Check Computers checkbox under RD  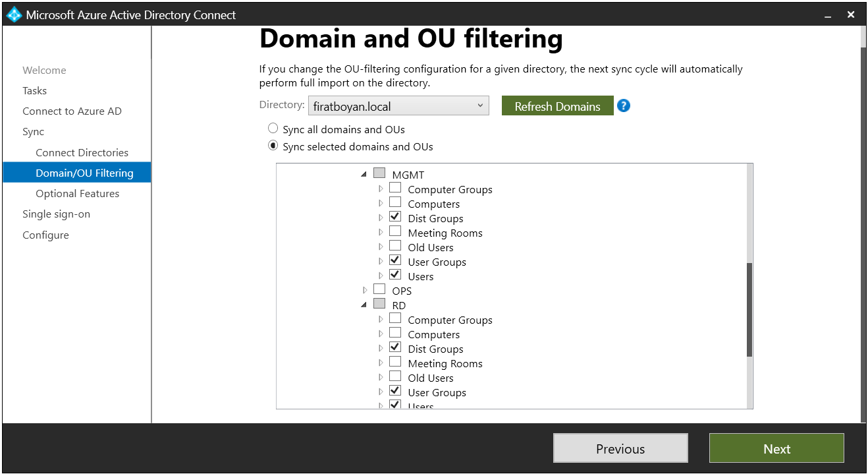[x=394, y=333]
